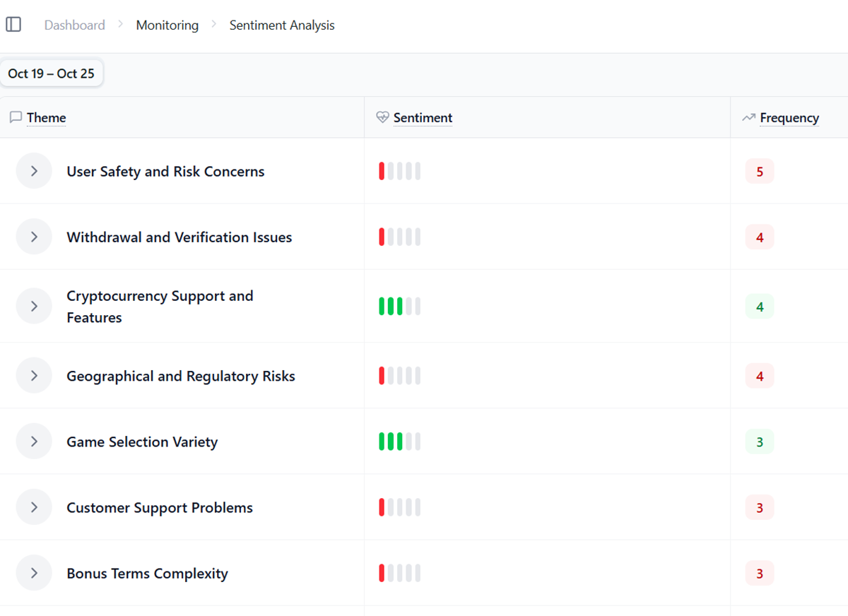Click the Bonus Terms Complexity theme
This screenshot has height=616, width=848.
147,574
